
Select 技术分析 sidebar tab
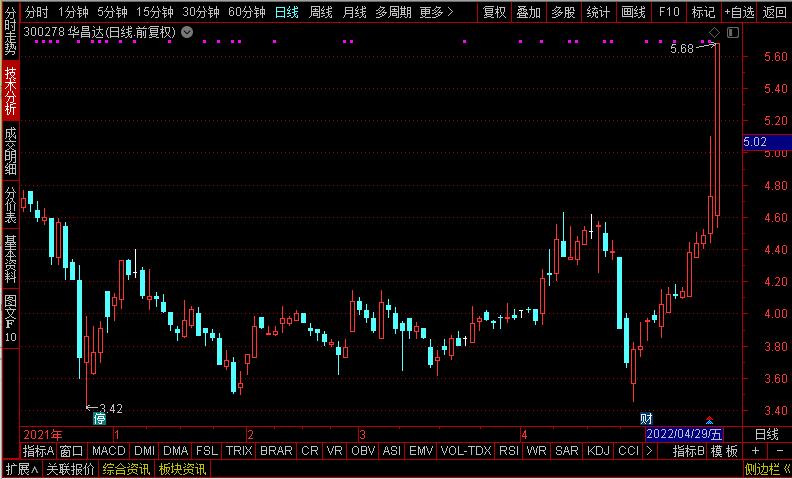(x=11, y=91)
